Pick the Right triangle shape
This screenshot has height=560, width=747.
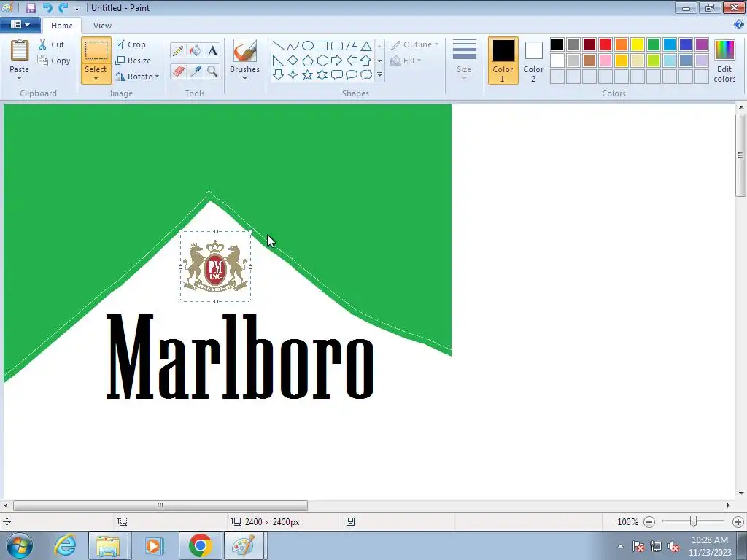pos(279,61)
